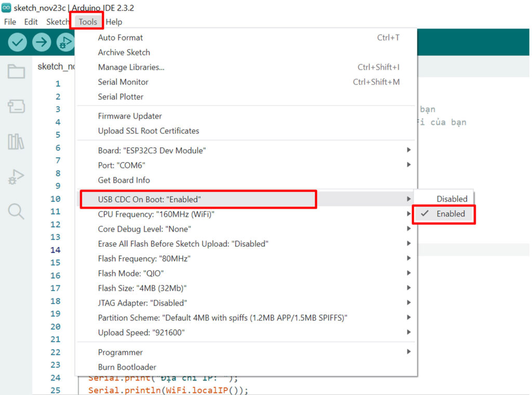This screenshot has height=395, width=532.
Task: Click Burn Bootloader menu item
Action: [127, 367]
